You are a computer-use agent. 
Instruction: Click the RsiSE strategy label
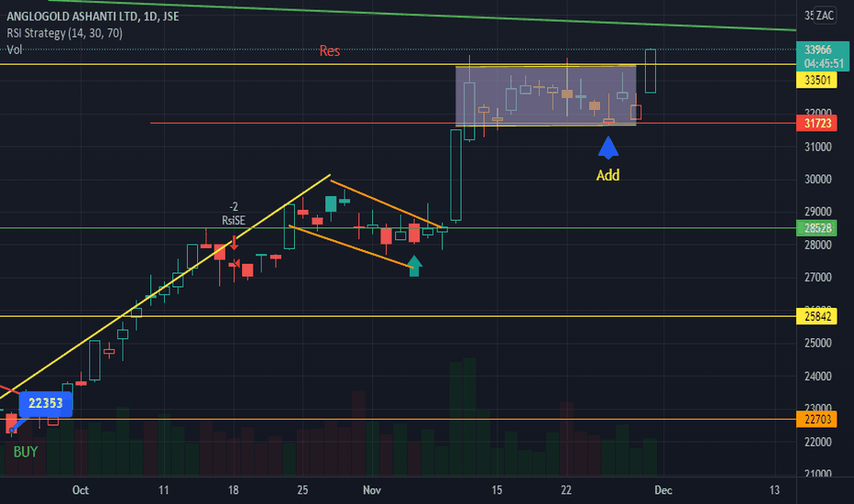coord(233,221)
